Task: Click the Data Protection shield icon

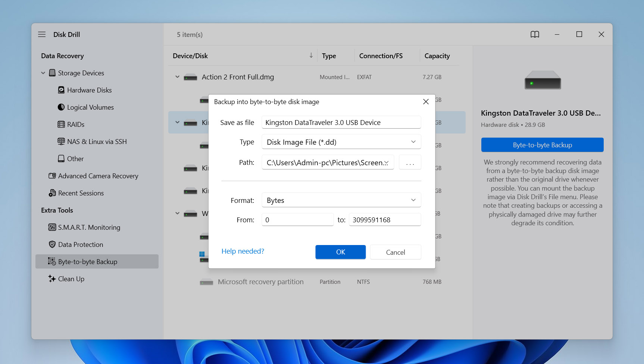Action: [52, 244]
